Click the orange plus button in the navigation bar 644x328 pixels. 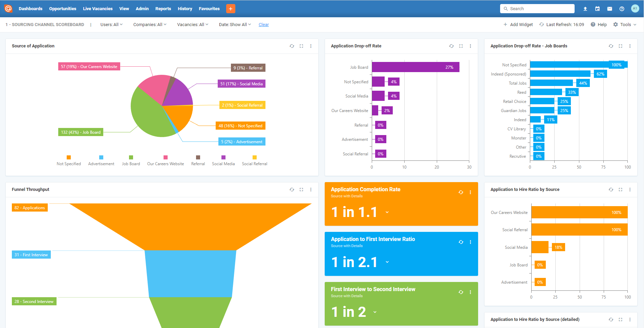pyautogui.click(x=231, y=9)
